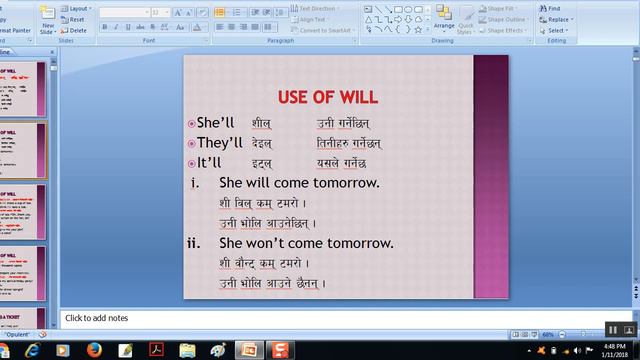Image resolution: width=640 pixels, height=360 pixels.
Task: Toggle bullet list formatting
Action: click(x=221, y=13)
